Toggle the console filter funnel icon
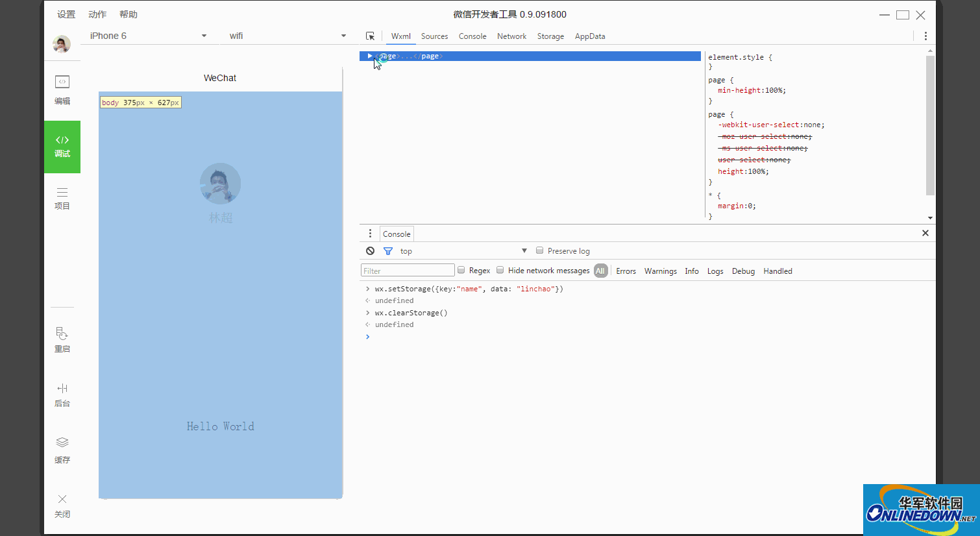 click(388, 251)
